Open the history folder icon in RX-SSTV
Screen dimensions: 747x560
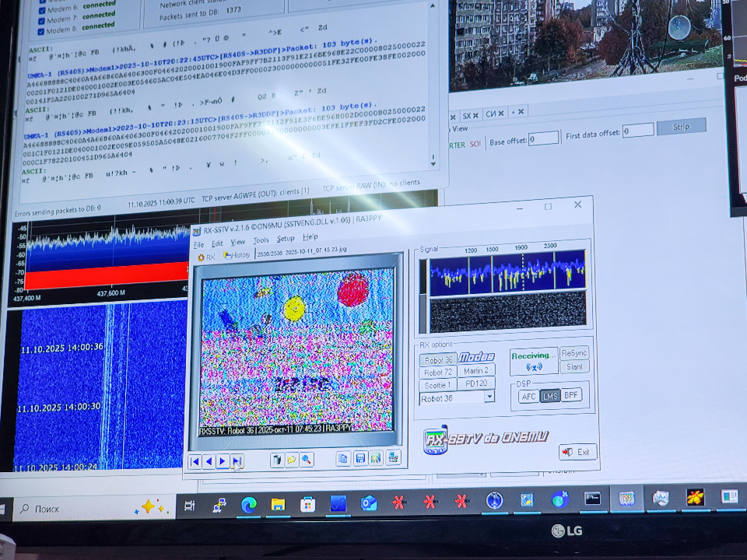pyautogui.click(x=292, y=460)
